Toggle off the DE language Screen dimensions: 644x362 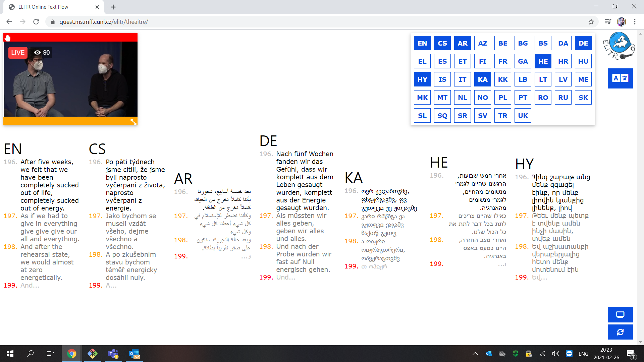[x=583, y=43]
